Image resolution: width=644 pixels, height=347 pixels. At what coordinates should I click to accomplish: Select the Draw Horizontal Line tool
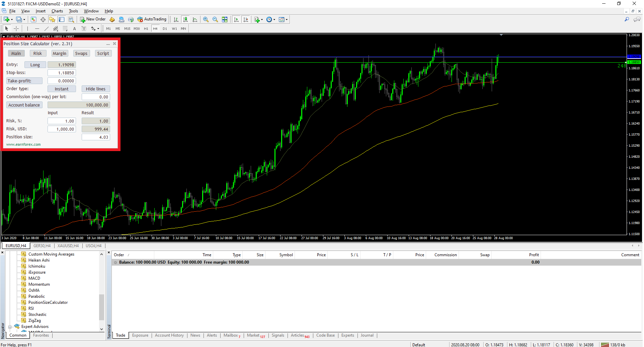(x=37, y=29)
